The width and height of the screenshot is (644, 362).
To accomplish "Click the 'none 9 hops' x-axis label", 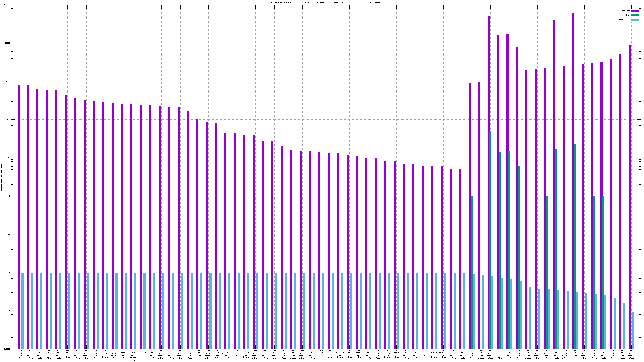I will [321, 352].
